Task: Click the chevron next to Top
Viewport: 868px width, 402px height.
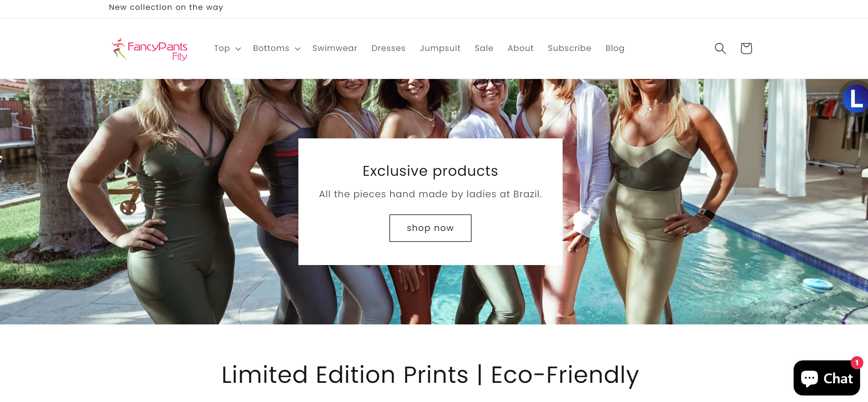Action: [x=238, y=49]
